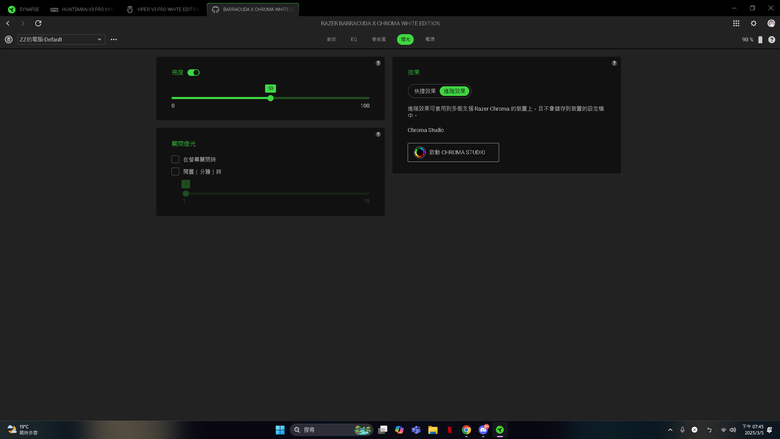Open help tooltip in 效果 panel
The image size is (780, 439).
pyautogui.click(x=614, y=63)
